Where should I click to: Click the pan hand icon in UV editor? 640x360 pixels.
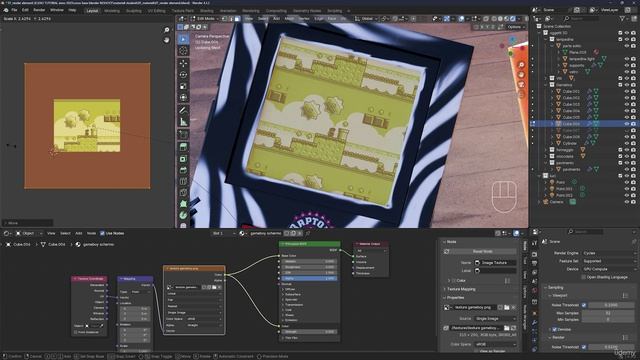(x=167, y=40)
